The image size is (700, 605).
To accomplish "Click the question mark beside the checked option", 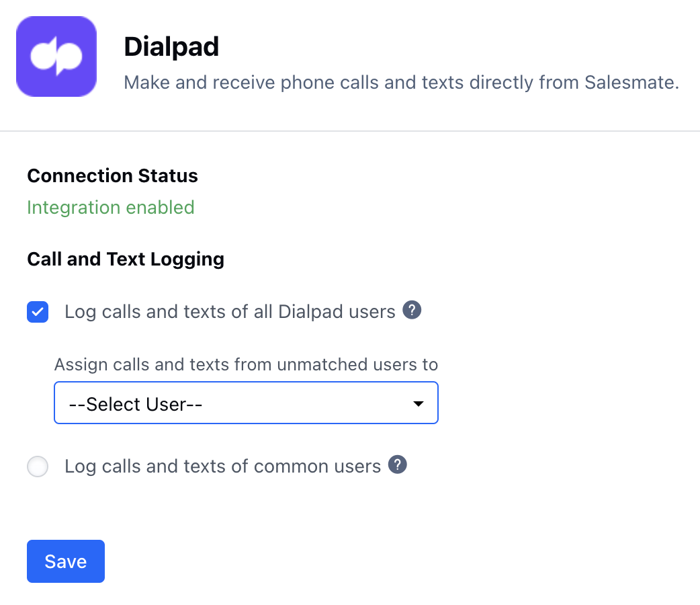I will (411, 310).
